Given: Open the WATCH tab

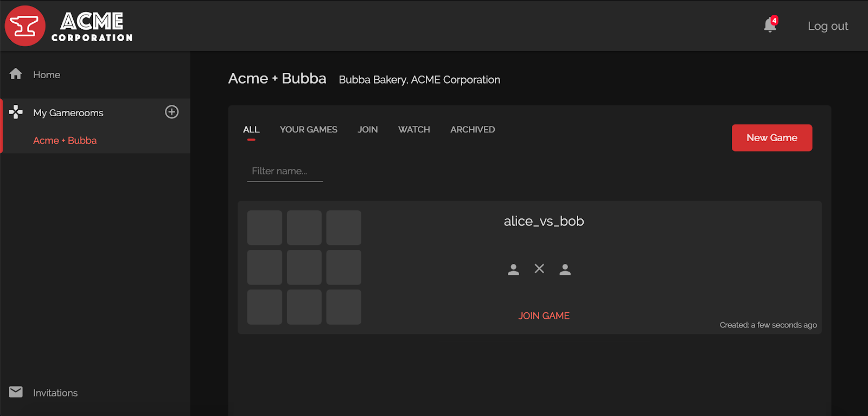Looking at the screenshot, I should (x=414, y=130).
